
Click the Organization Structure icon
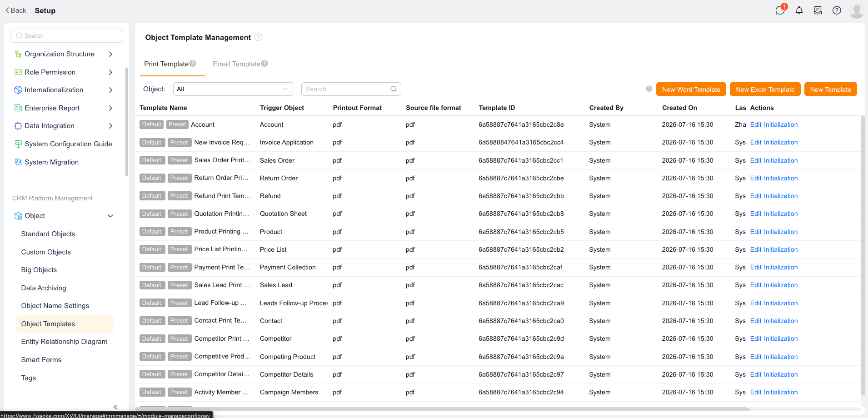click(x=18, y=54)
